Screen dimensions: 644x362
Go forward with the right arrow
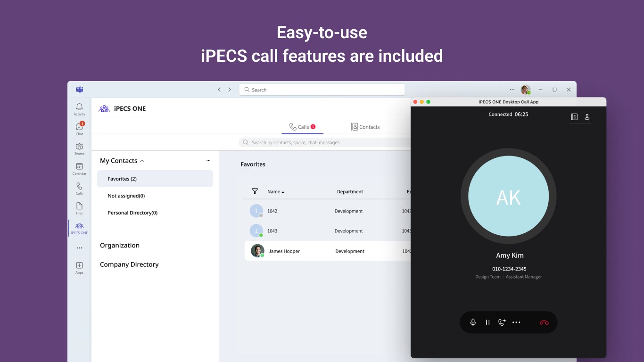click(x=230, y=90)
